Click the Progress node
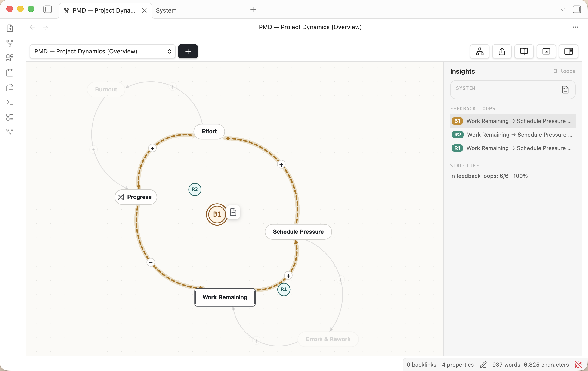 coord(136,197)
